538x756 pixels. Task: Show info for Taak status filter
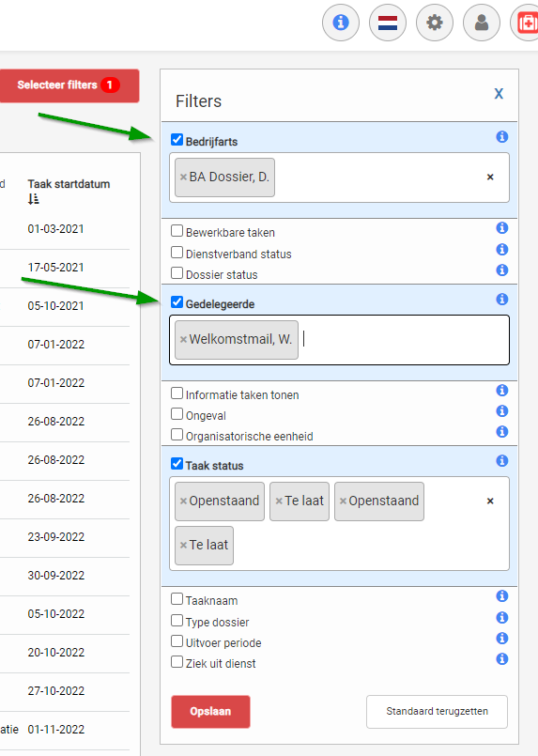501,461
